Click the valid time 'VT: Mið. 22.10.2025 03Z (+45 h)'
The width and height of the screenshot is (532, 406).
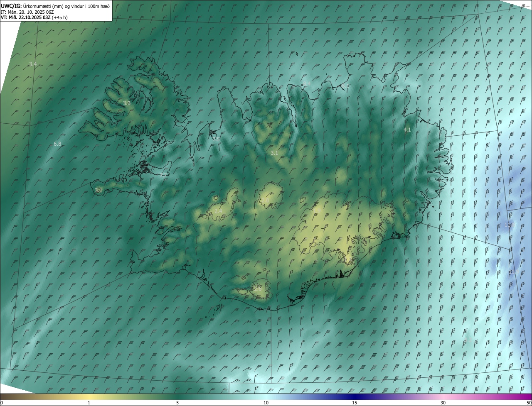click(x=34, y=17)
